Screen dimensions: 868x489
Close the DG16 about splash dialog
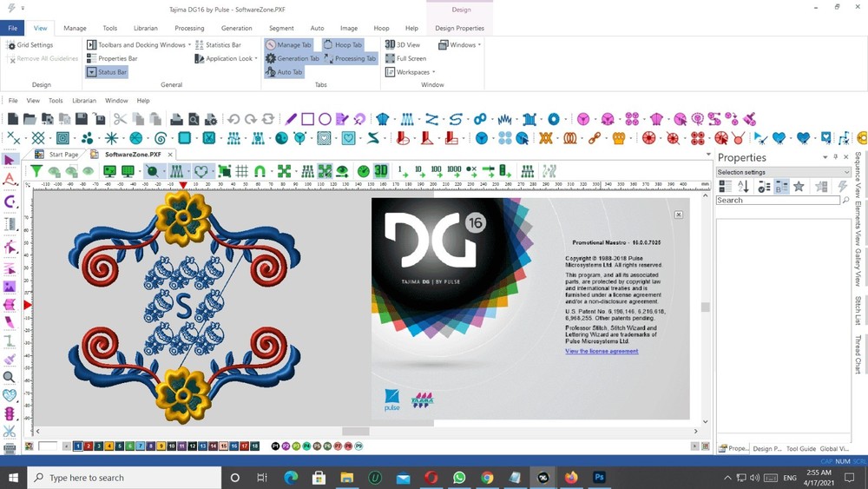[678, 215]
